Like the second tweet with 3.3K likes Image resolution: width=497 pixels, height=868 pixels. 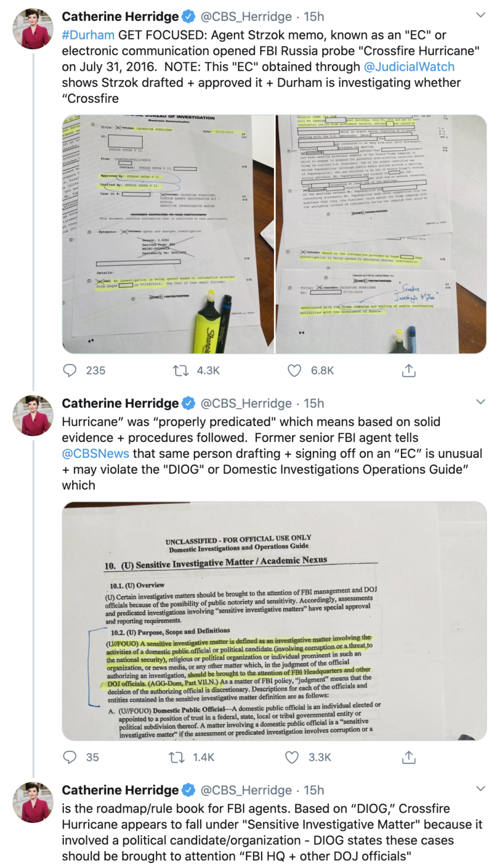point(292,757)
